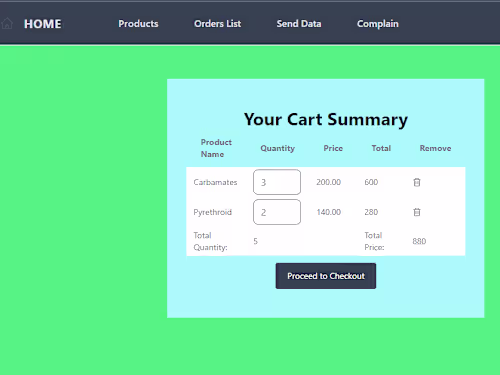Open the Send Data menu item
The height and width of the screenshot is (375, 500).
[299, 24]
